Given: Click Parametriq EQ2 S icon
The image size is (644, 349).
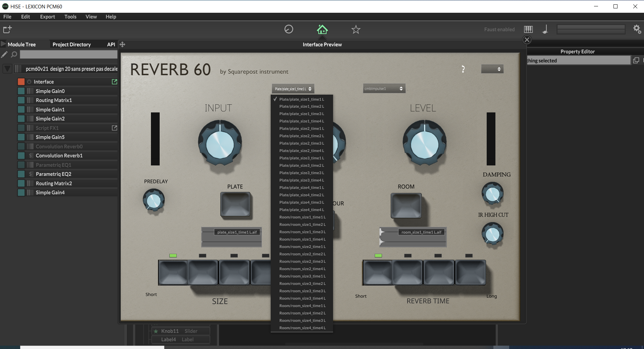Looking at the screenshot, I should pos(31,174).
